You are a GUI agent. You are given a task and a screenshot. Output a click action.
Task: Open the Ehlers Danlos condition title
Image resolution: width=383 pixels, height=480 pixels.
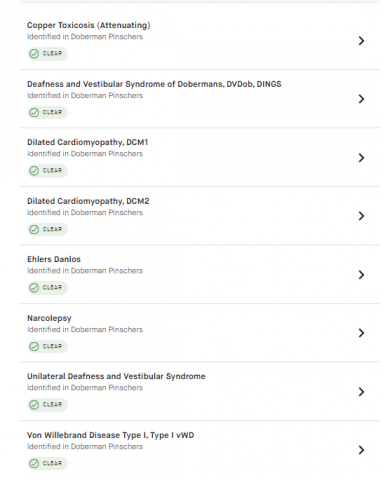click(54, 259)
